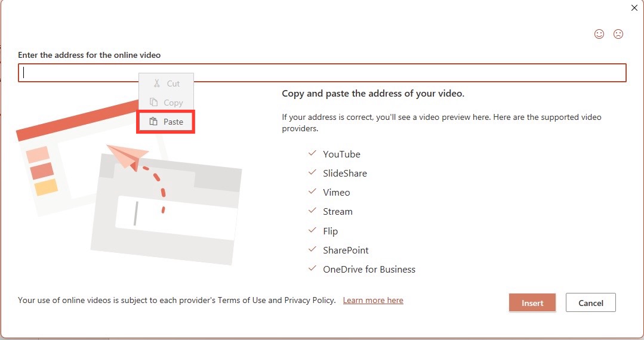Image resolution: width=644 pixels, height=340 pixels.
Task: Click the Insert button
Action: point(532,303)
